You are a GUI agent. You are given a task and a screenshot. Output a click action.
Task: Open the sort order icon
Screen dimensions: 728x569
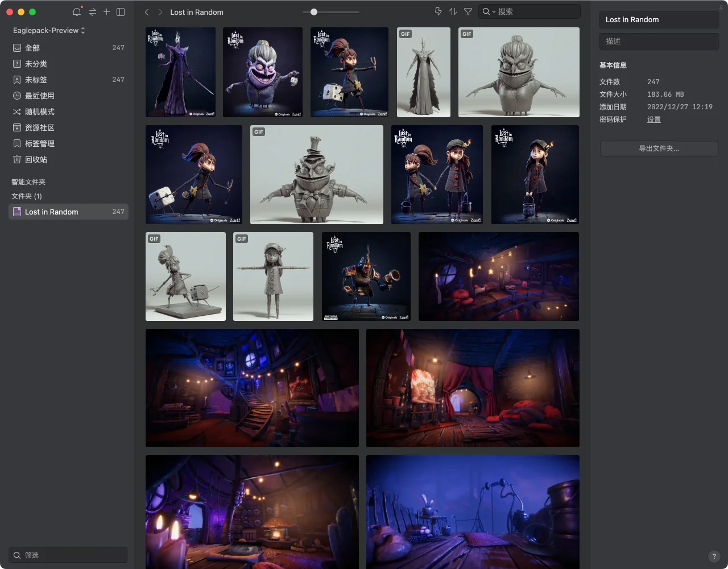[x=453, y=11]
